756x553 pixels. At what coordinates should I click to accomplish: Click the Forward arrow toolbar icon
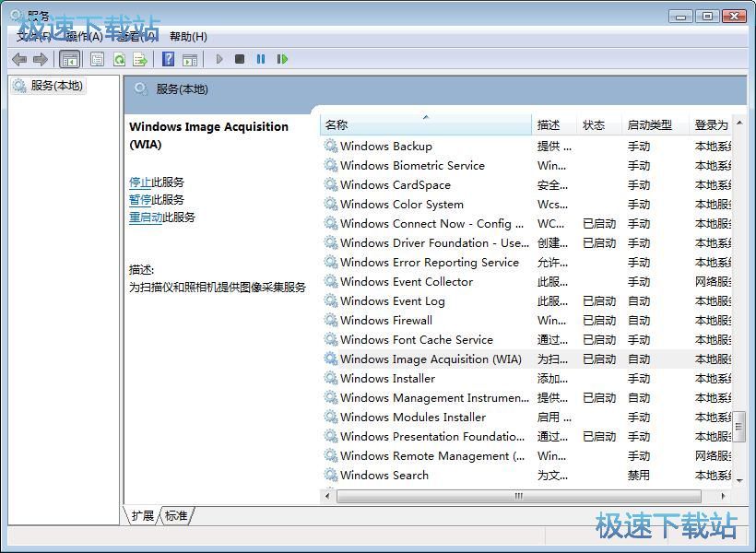pyautogui.click(x=41, y=59)
